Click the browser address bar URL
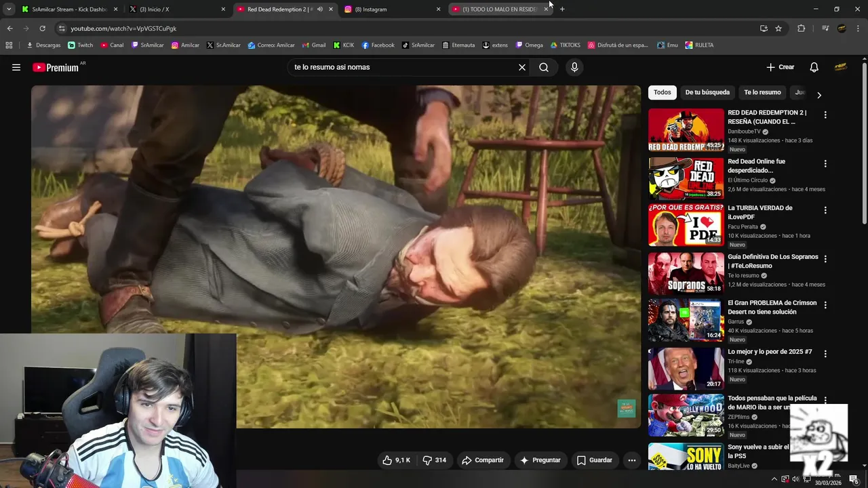Viewport: 868px width, 488px height. 123,28
